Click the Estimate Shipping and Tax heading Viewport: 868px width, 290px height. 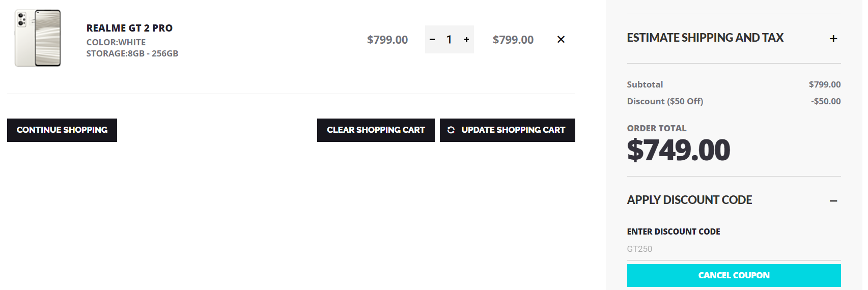pos(705,38)
